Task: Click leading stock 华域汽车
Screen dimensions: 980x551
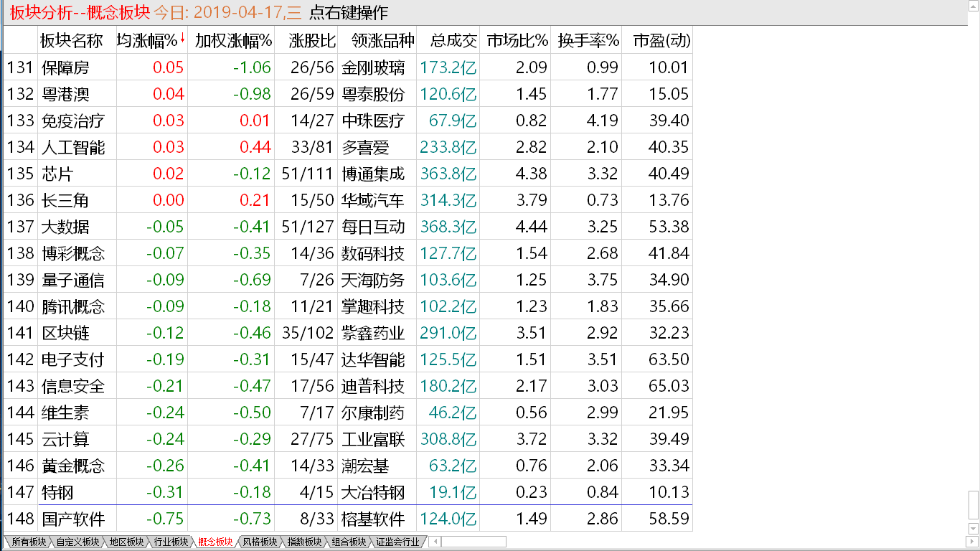Action: pos(373,200)
